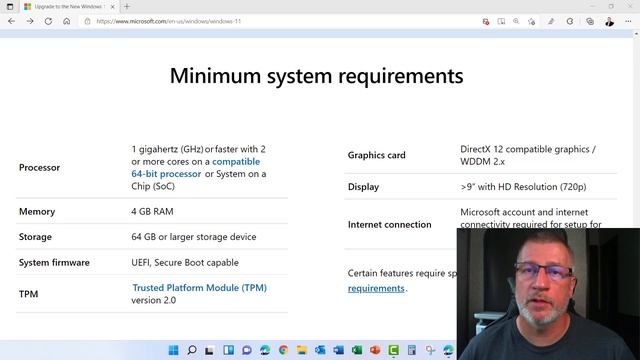Click the version 2.0 text under TPM
This screenshot has height=360, width=640.
pos(153,300)
